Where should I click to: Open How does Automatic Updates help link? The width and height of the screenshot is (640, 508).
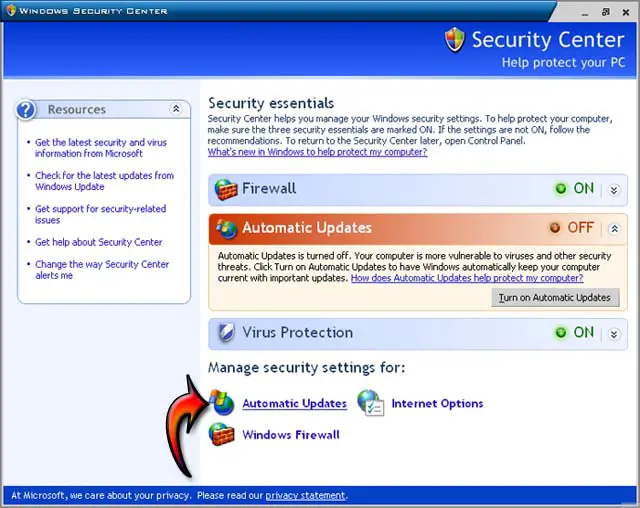[467, 278]
